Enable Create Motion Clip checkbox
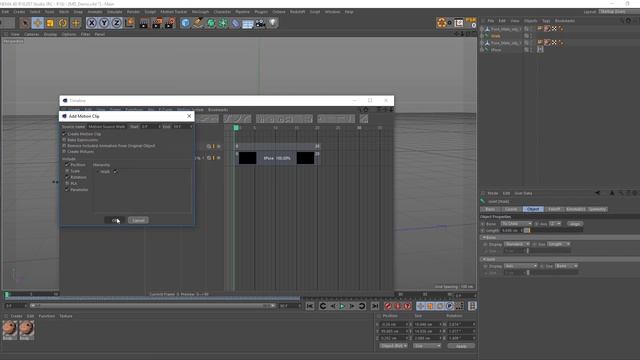 [64, 134]
